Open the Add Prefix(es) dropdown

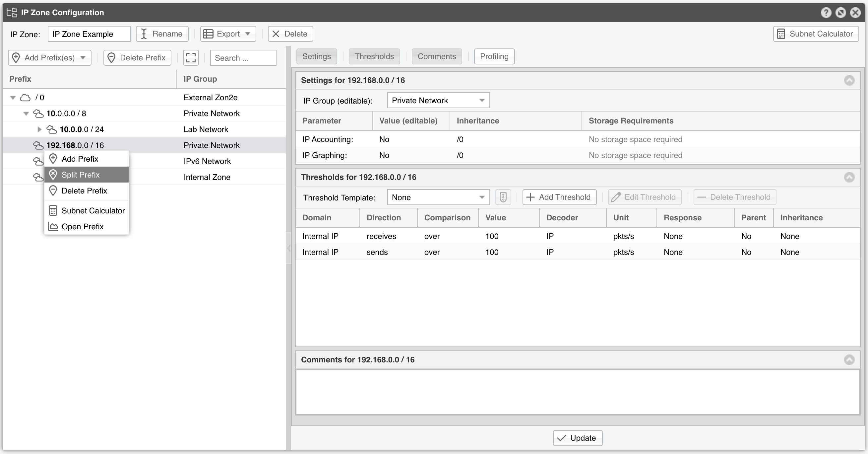click(x=49, y=58)
